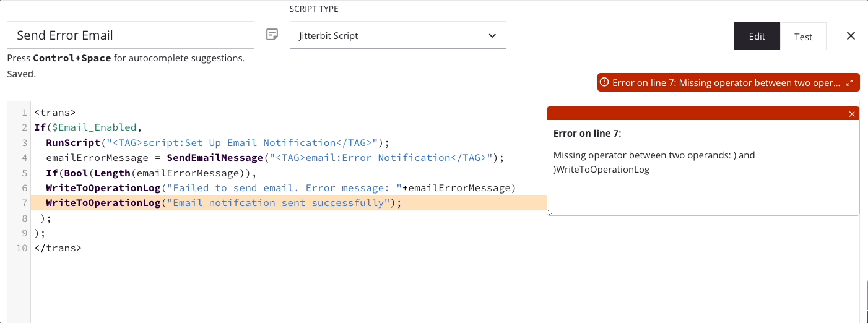Click line number 7 in gutter
Screen dimensions: 868x323
click(x=24, y=203)
